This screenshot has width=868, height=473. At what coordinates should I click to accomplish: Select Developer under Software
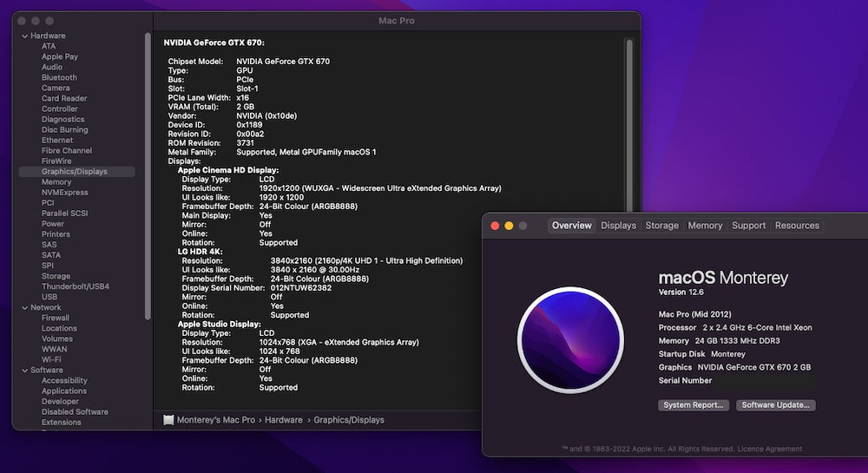[60, 402]
